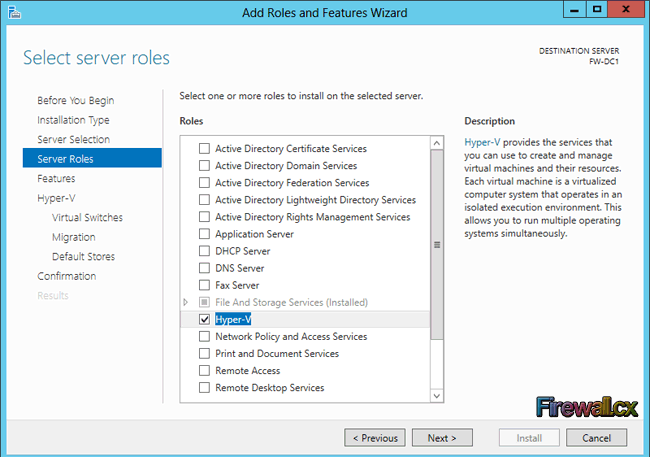Select the Application Server role label
This screenshot has width=650, height=457.
254,234
